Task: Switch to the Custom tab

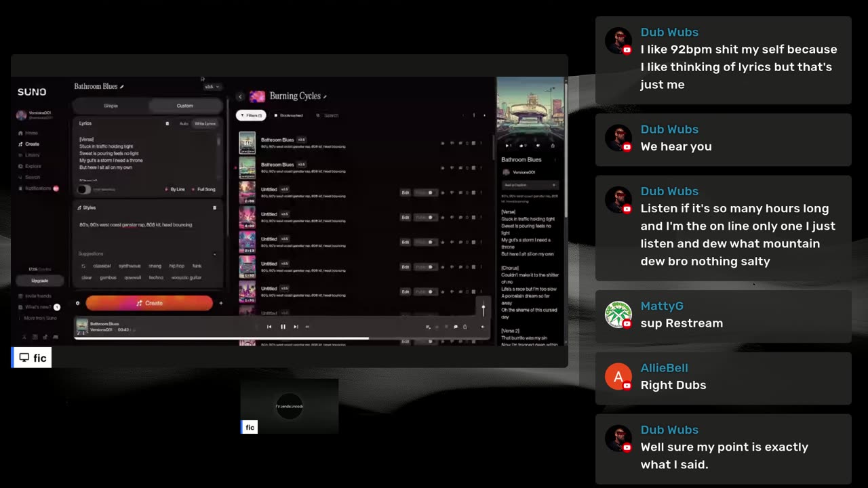Action: point(185,106)
